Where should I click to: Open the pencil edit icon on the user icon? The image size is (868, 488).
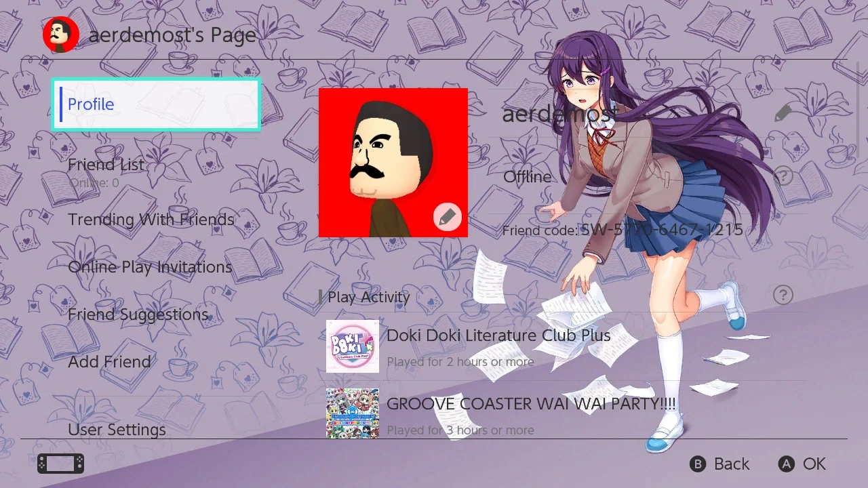click(447, 216)
